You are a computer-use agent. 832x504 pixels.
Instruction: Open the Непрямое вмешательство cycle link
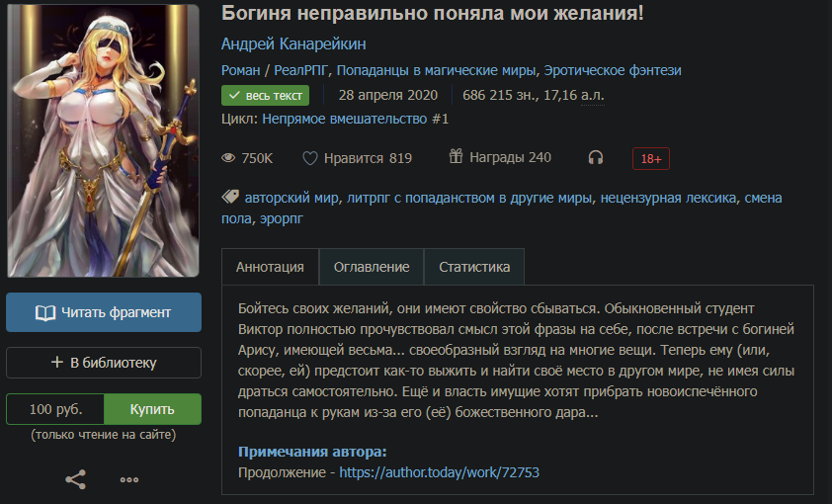(x=356, y=119)
